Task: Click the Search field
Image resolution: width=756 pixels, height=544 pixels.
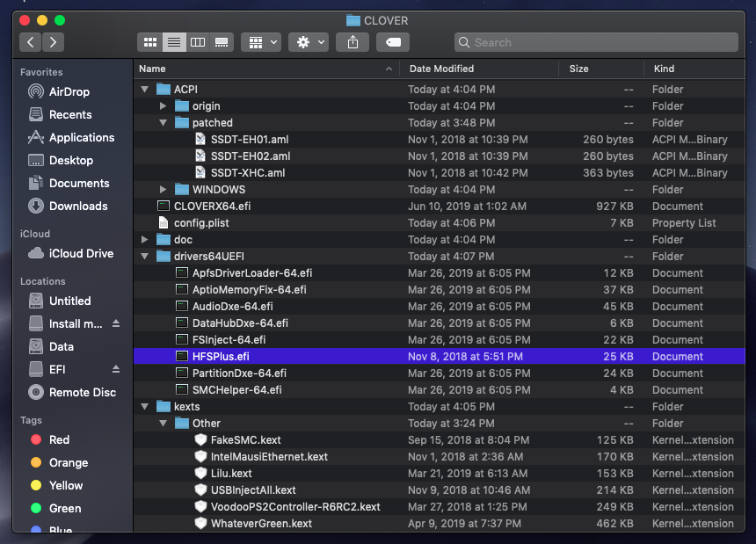Action: point(596,42)
